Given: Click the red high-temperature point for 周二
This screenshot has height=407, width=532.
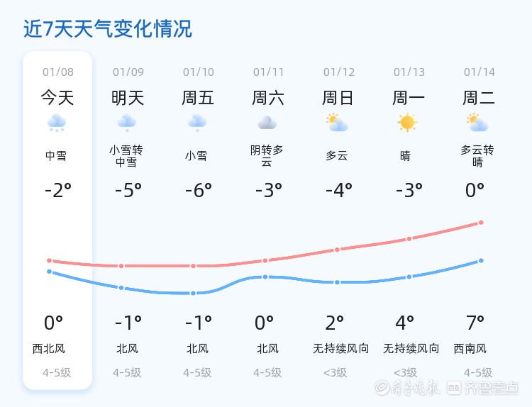Looking at the screenshot, I should coord(481,223).
